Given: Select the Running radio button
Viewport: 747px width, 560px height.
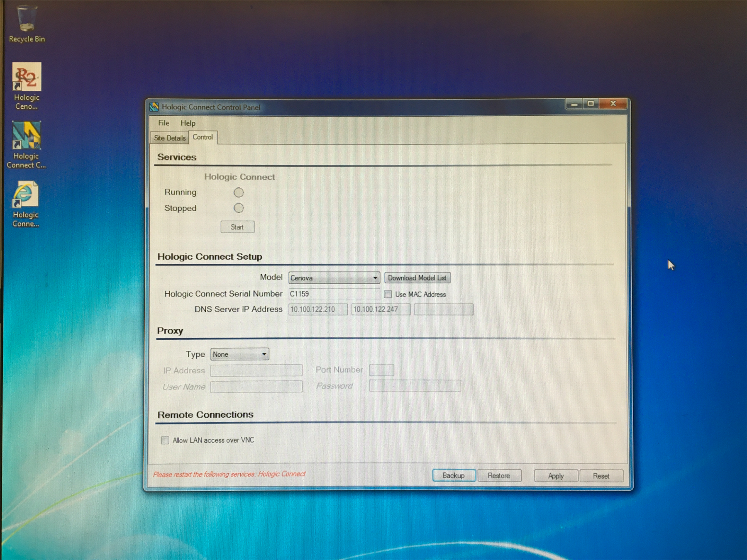Looking at the screenshot, I should (239, 192).
